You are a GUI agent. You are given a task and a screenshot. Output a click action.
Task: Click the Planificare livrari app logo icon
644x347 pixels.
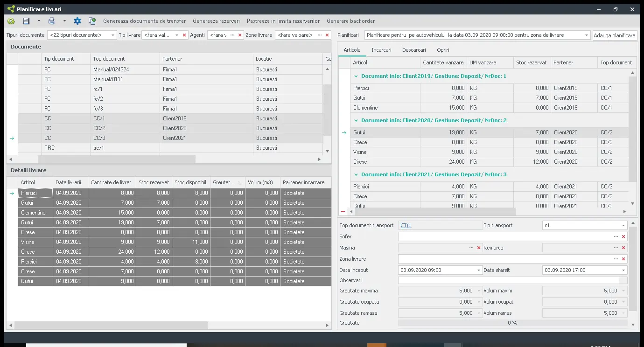pos(11,9)
